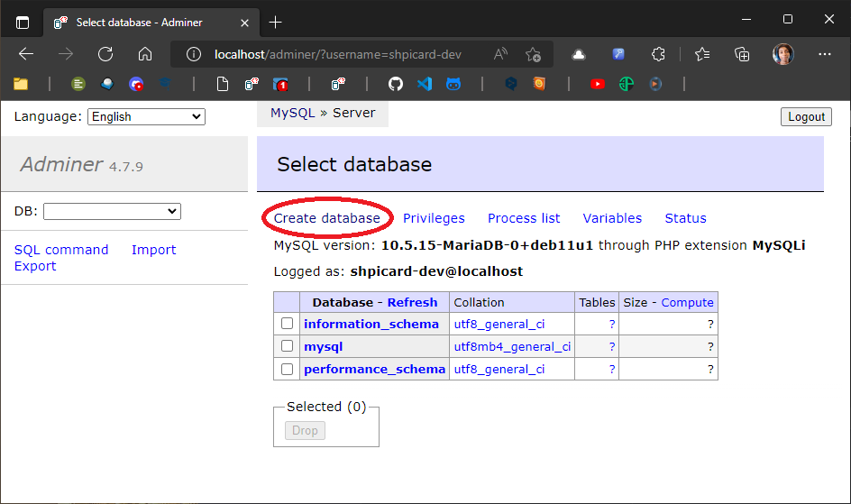The image size is (851, 504).
Task: Click the address bar URL
Action: pyautogui.click(x=337, y=54)
